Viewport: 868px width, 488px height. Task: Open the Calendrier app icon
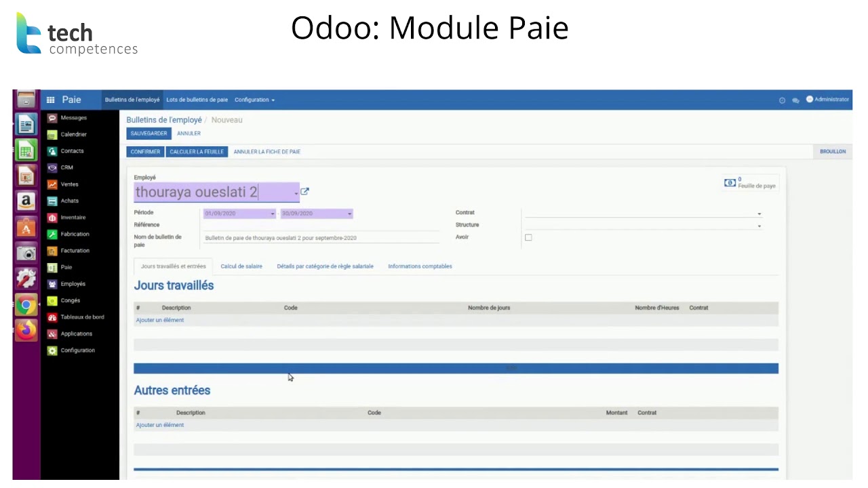tap(52, 134)
